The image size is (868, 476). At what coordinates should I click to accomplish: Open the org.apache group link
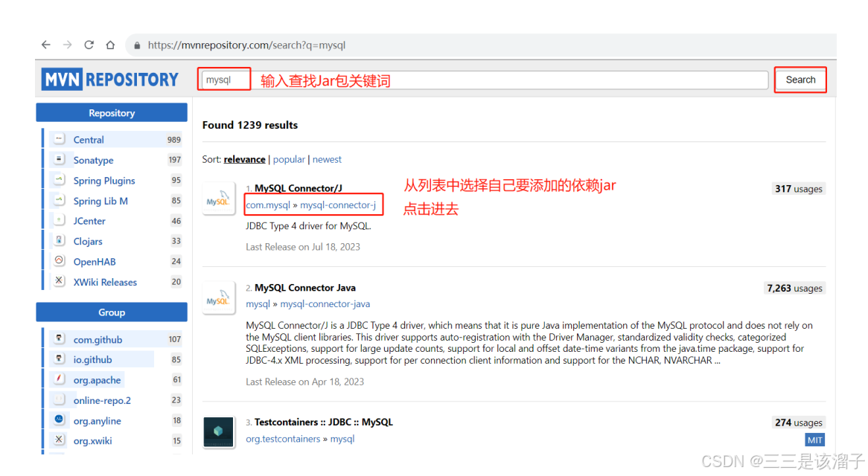(97, 380)
